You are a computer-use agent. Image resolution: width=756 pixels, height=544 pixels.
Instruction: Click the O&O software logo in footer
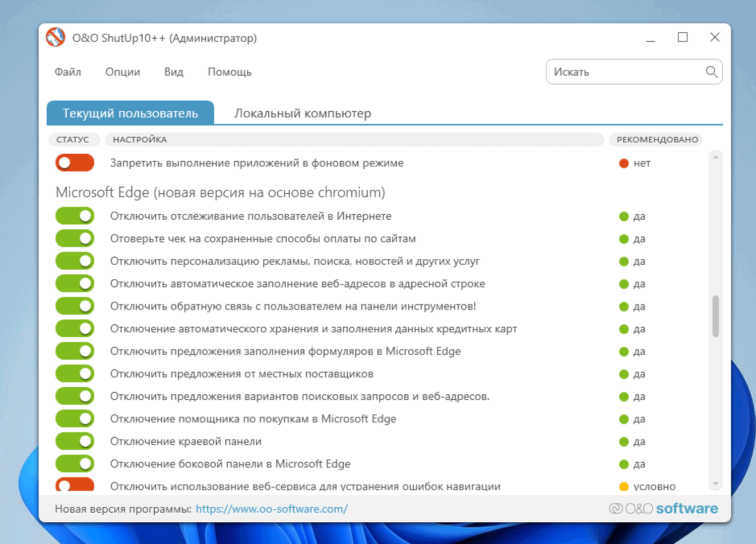tap(663, 508)
